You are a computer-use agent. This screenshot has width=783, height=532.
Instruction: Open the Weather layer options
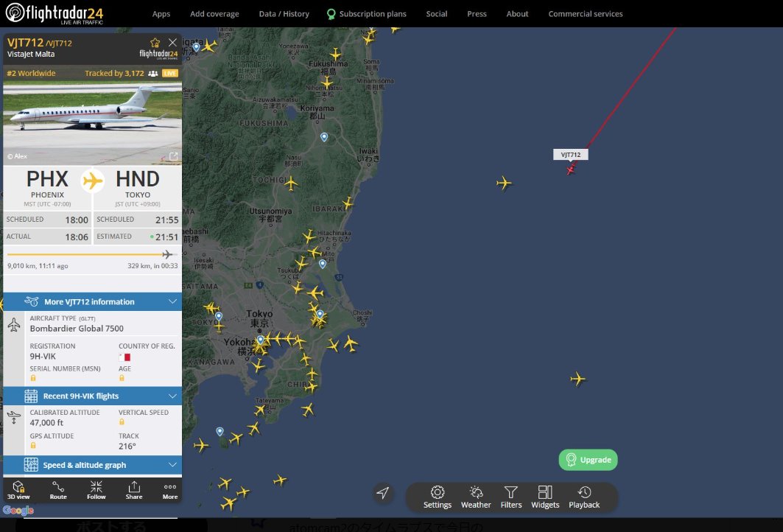476,497
